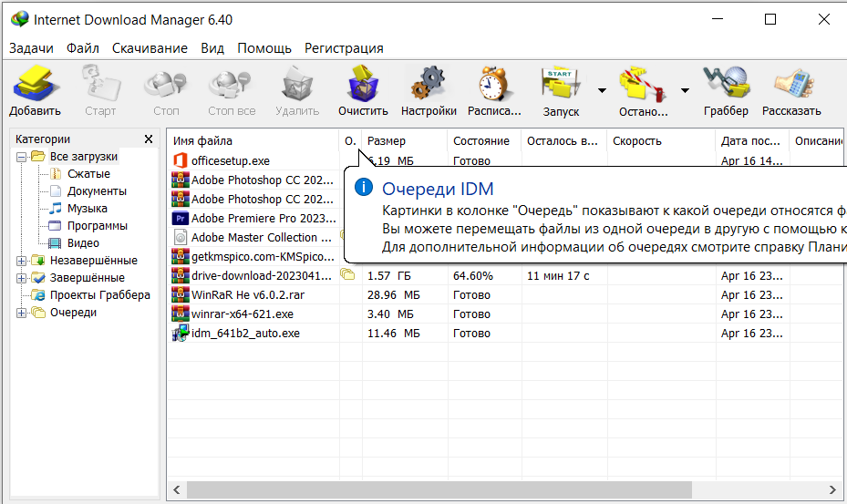
Task: Open the Вид menu
Action: pyautogui.click(x=212, y=48)
